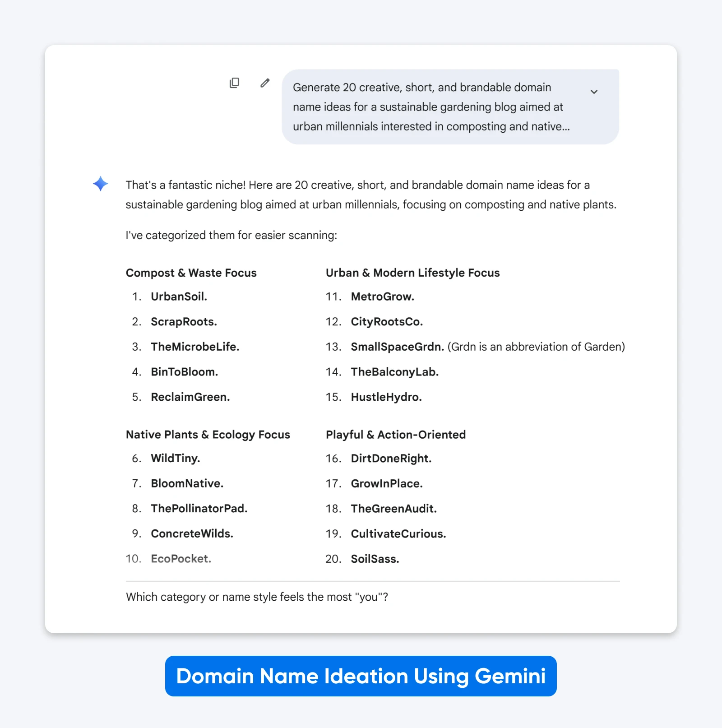Copy the prompt using the copy icon
This screenshot has height=728, width=722.
point(234,83)
